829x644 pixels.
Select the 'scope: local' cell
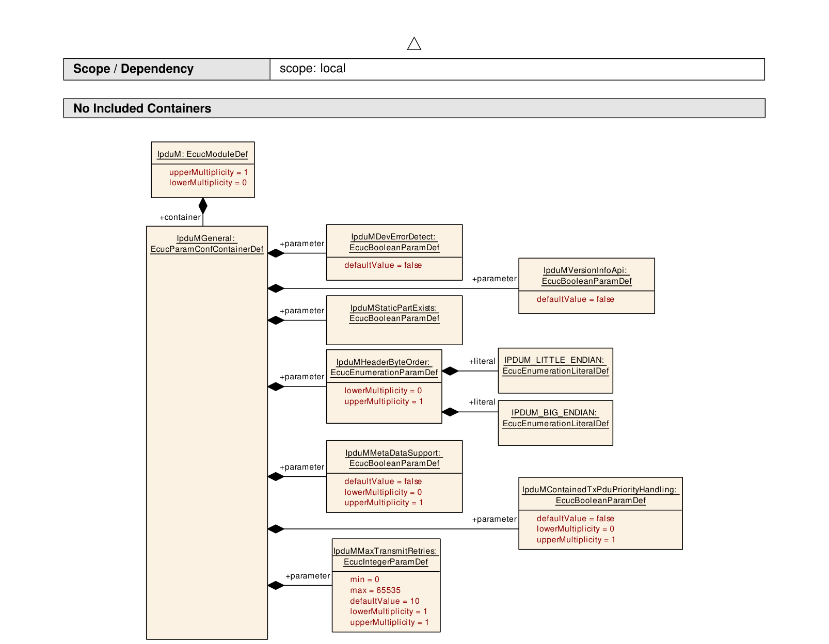(x=517, y=69)
